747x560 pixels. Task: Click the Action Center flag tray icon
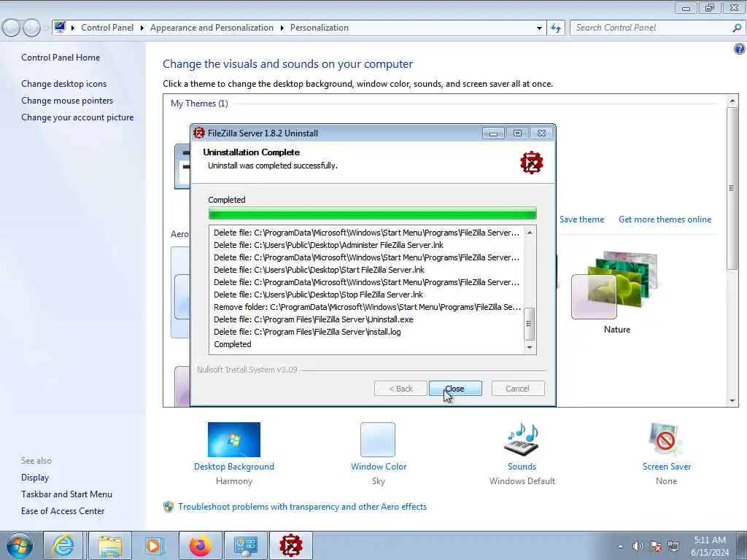coord(656,546)
